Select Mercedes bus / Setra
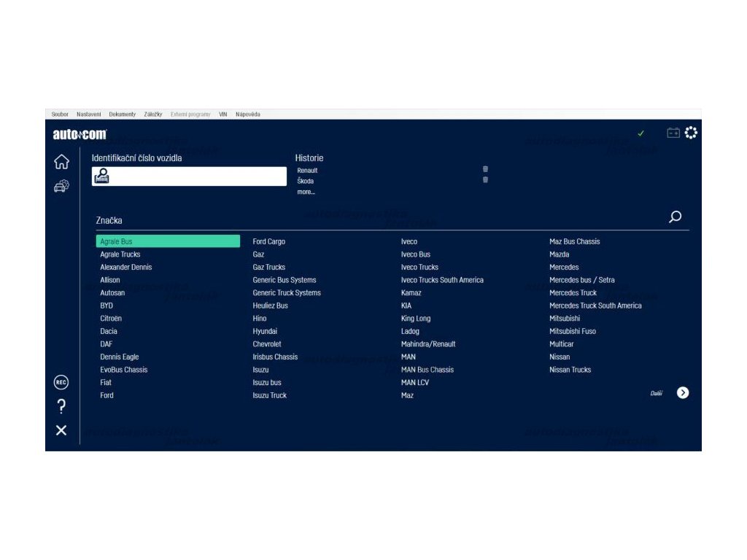This screenshot has width=747, height=560. point(582,280)
